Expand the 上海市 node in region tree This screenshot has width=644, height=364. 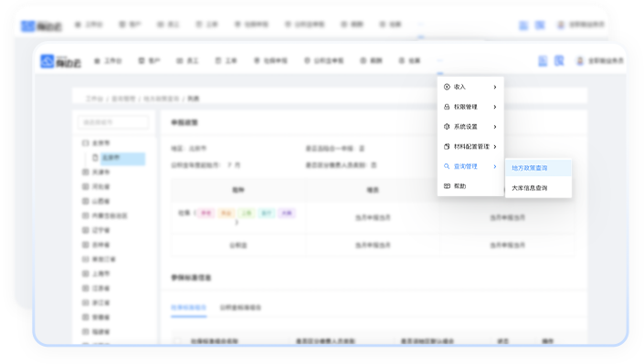tap(86, 274)
